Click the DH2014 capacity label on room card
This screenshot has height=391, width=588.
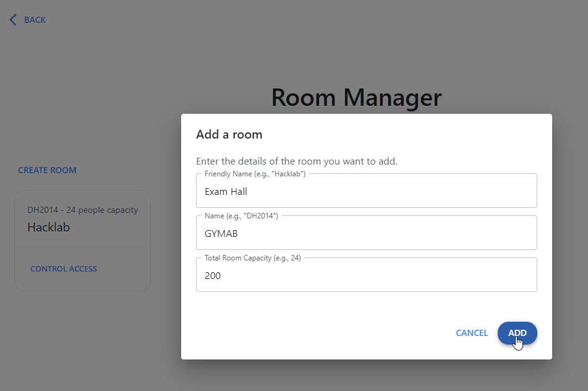[x=82, y=210]
